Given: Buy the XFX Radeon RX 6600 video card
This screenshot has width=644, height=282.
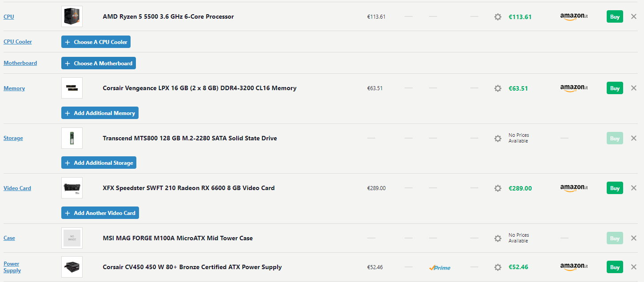Looking at the screenshot, I should [x=615, y=188].
